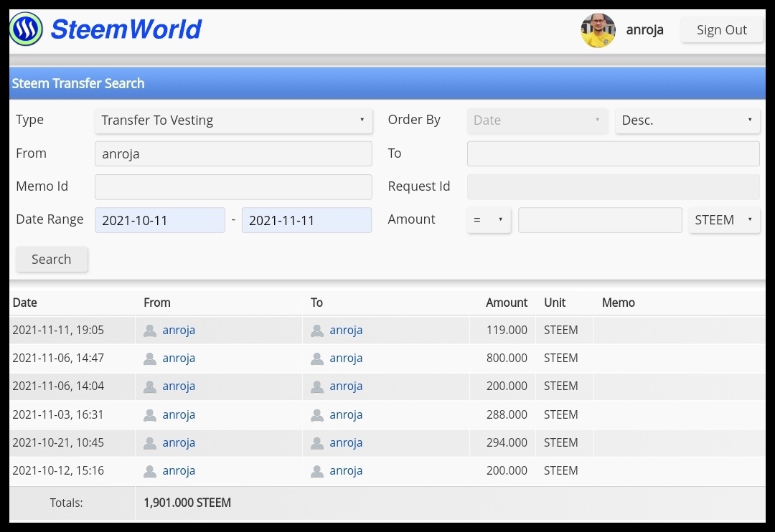Click From user icon in 2021-11-03 row
The width and height of the screenshot is (775, 532).
(x=150, y=415)
